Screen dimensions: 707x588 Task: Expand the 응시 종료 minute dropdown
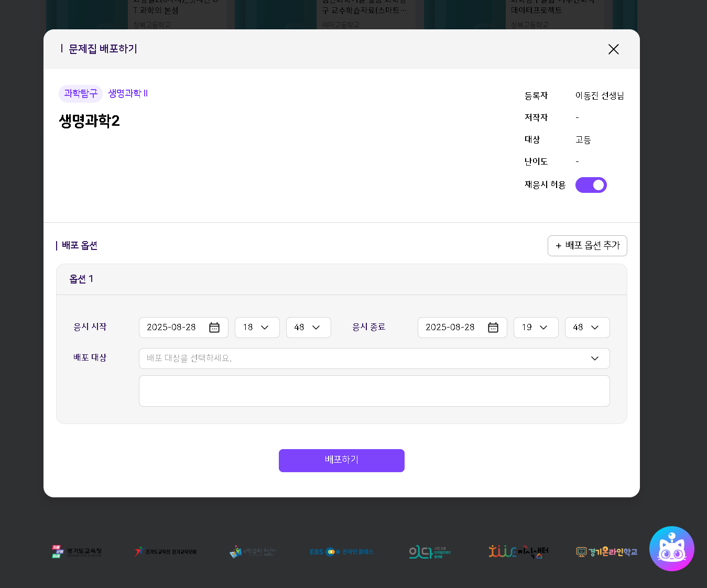tap(587, 328)
